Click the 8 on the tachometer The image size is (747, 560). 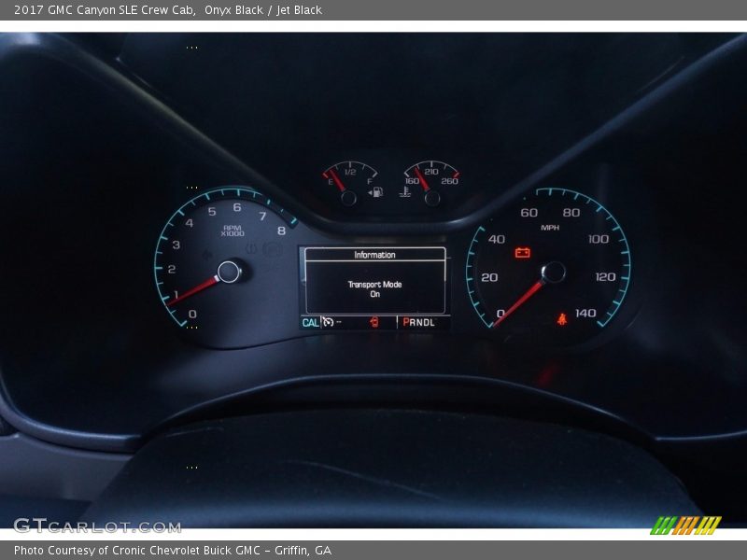click(x=282, y=231)
